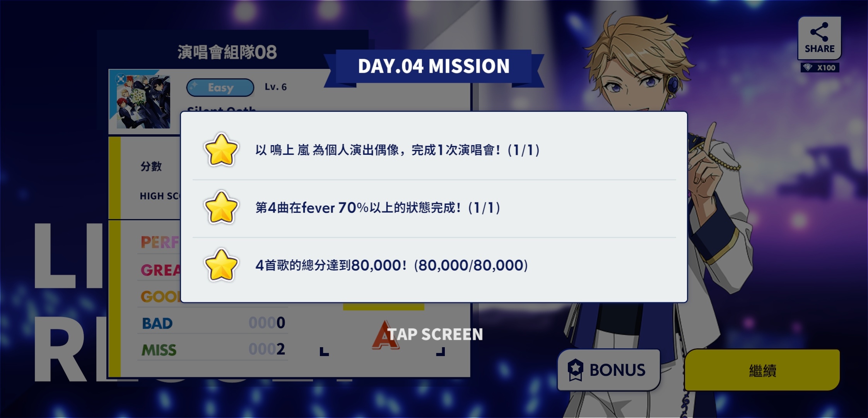Viewport: 868px width, 418px height.
Task: Select the 鳴上嵐 solo performance mission row
Action: tap(434, 150)
